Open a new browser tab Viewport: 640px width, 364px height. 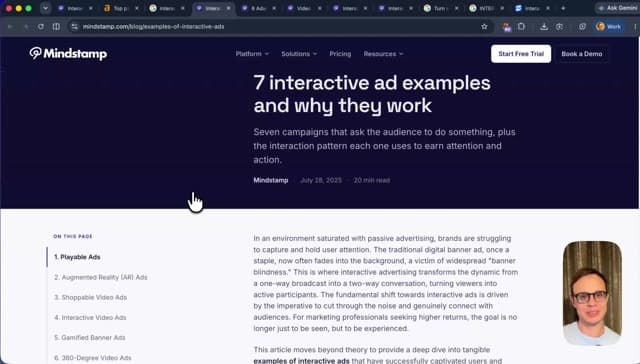tap(563, 8)
